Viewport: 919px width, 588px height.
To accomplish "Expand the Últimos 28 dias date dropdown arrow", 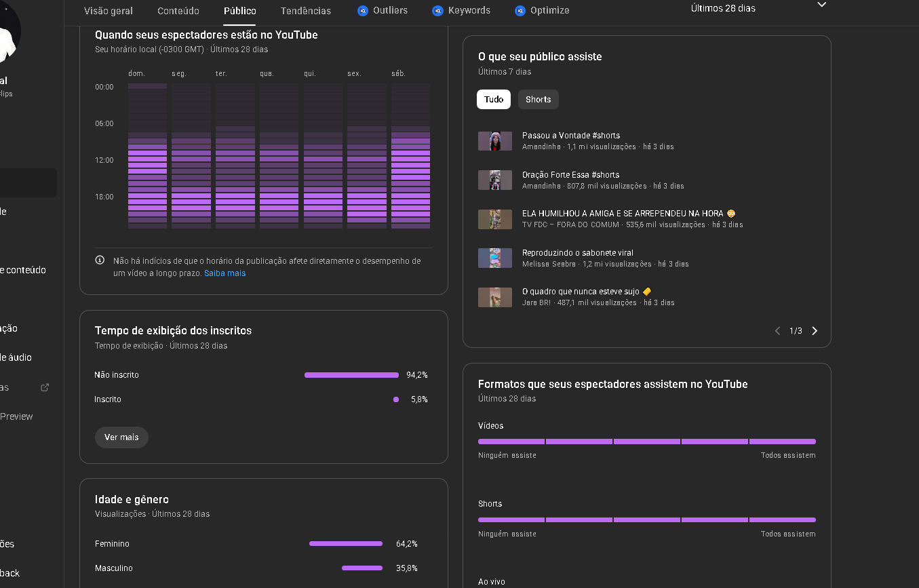I will (821, 5).
